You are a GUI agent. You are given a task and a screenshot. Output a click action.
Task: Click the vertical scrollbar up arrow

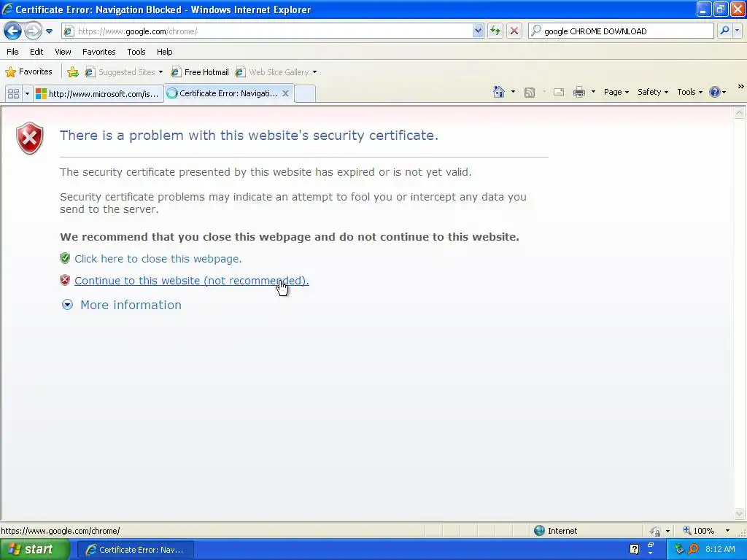740,113
